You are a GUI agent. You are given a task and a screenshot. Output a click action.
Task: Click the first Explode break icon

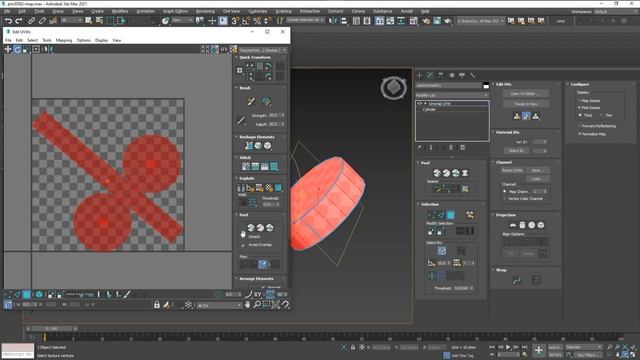pos(241,188)
